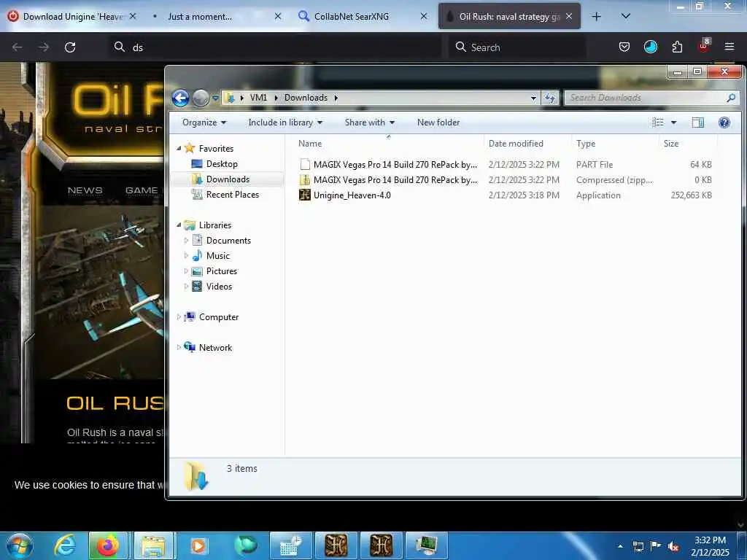Open the browser Extensions puzzle icon

677,47
